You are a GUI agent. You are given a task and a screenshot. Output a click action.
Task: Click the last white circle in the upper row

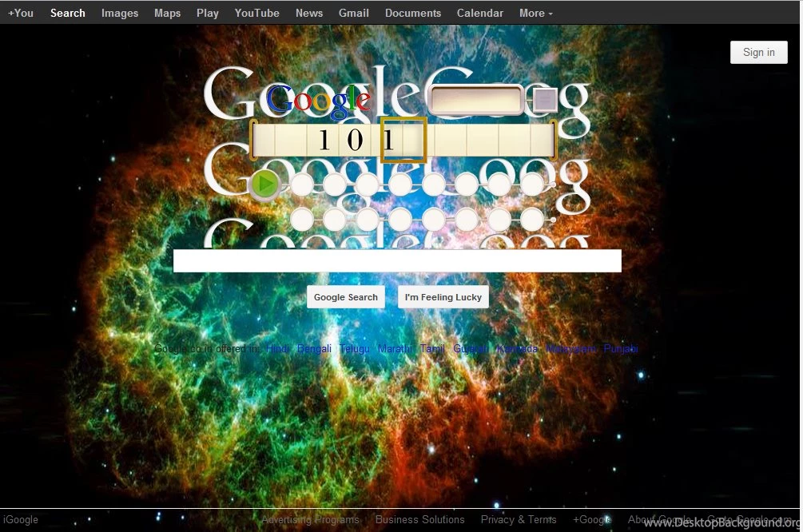[x=531, y=185]
